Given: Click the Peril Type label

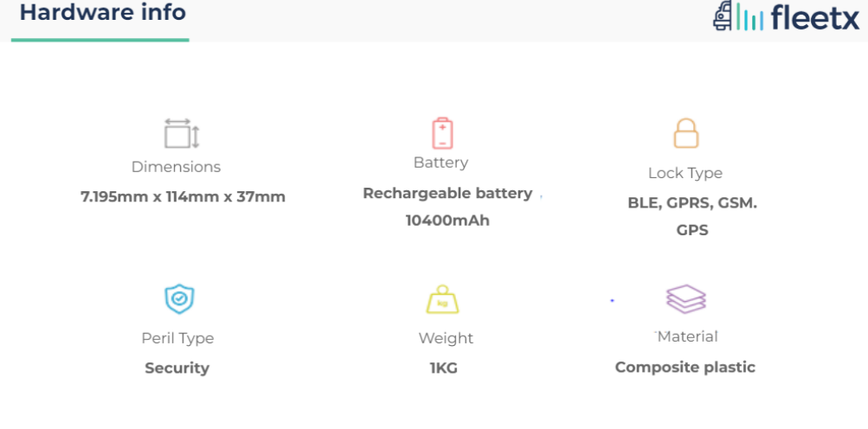Looking at the screenshot, I should point(177,338).
